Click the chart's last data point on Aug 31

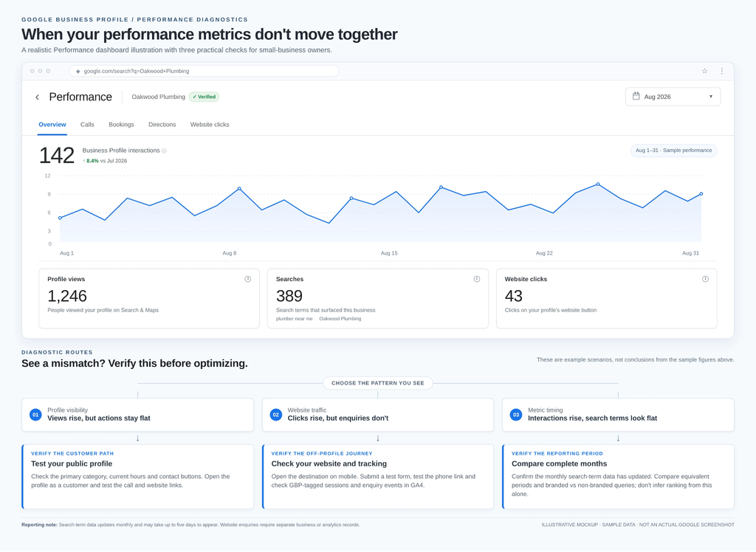[701, 194]
